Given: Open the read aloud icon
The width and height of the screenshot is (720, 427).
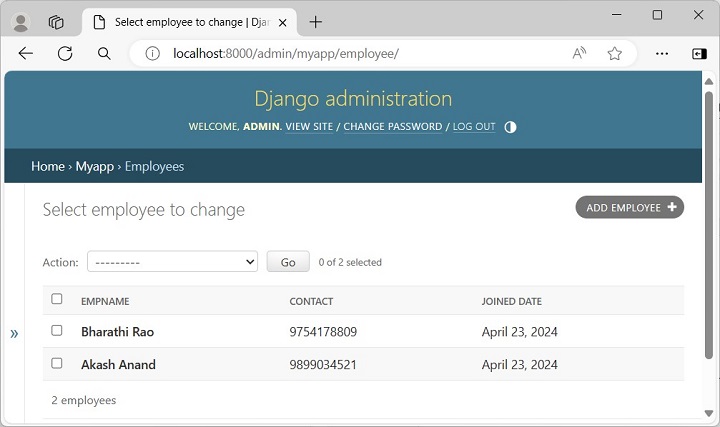Looking at the screenshot, I should point(579,54).
